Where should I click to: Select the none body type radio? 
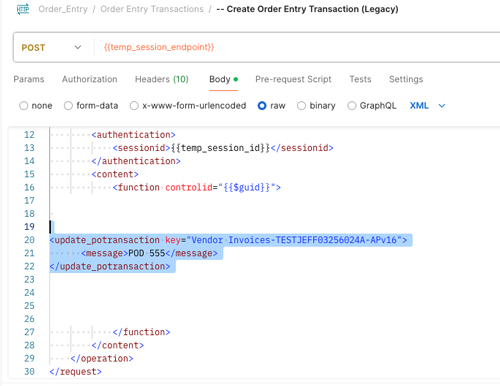(x=24, y=106)
